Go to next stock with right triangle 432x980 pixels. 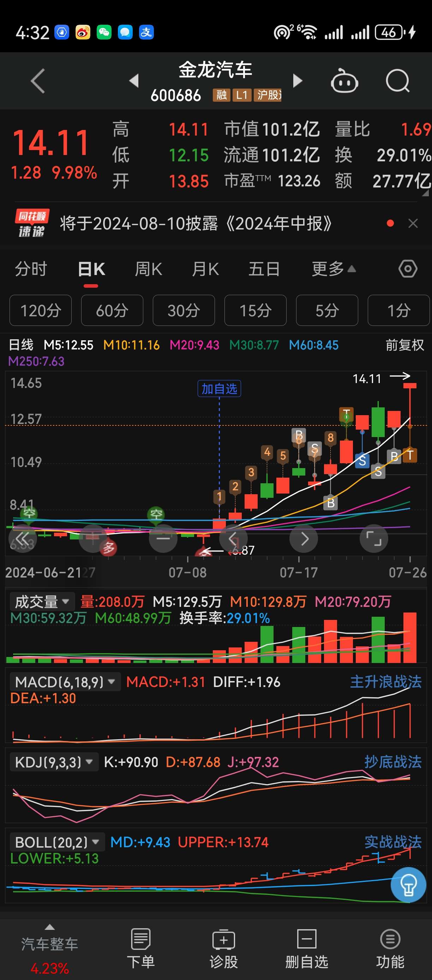pos(298,80)
